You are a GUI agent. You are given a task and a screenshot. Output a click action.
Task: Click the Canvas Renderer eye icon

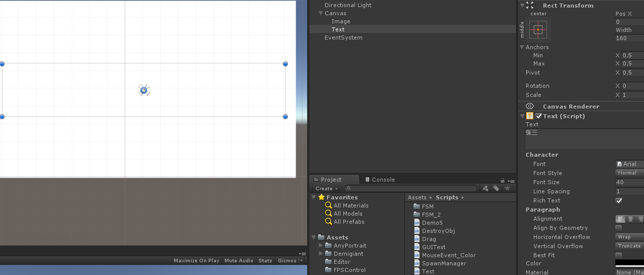tap(530, 106)
